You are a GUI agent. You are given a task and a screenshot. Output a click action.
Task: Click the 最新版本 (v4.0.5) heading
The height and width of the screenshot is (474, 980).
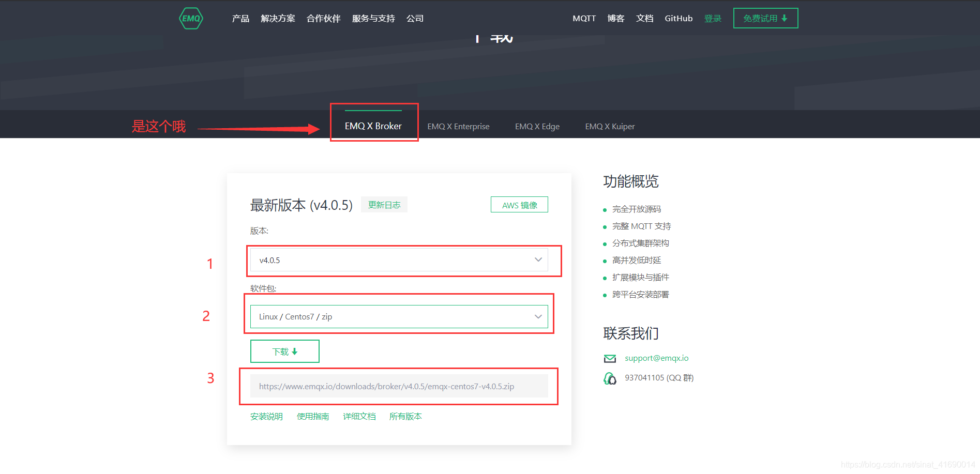click(301, 205)
